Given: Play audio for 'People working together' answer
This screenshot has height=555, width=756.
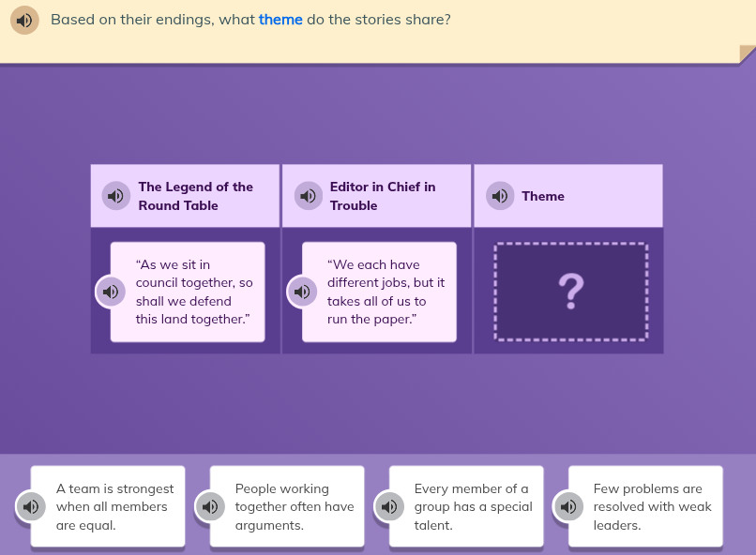Looking at the screenshot, I should coord(210,506).
